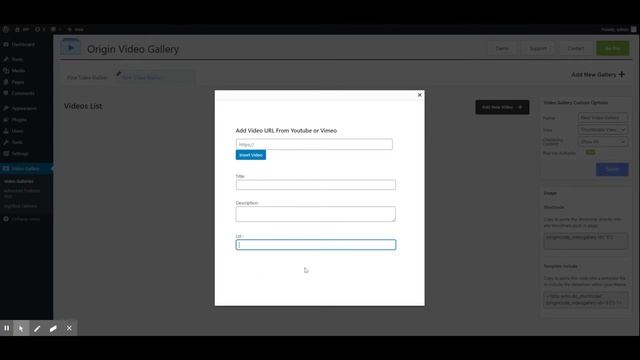Open the View dropdown in gallery options
The width and height of the screenshot is (640, 360).
pos(602,130)
